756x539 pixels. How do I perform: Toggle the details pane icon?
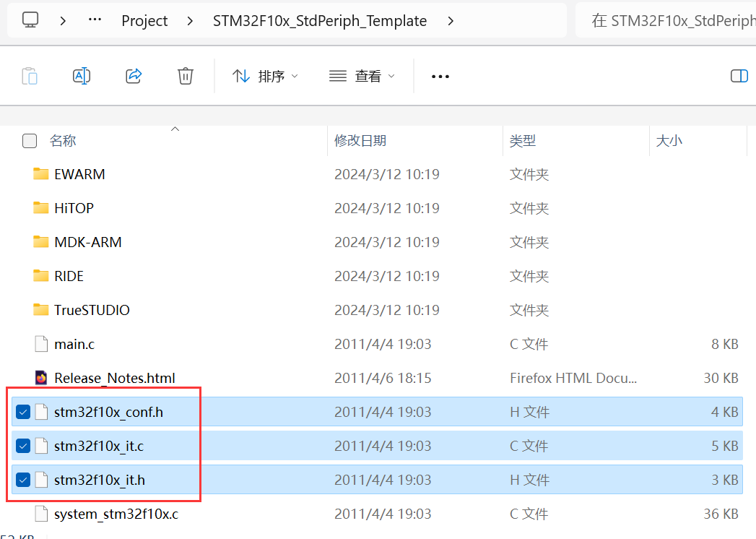pos(739,76)
